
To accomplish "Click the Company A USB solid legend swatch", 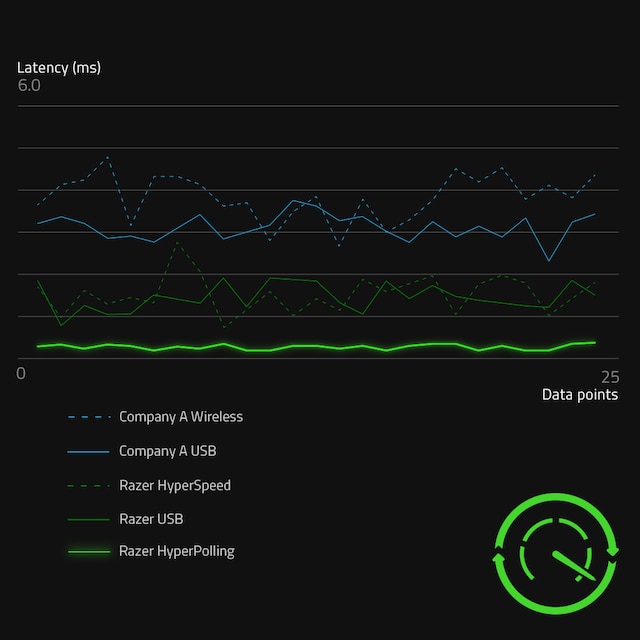I will click(87, 452).
